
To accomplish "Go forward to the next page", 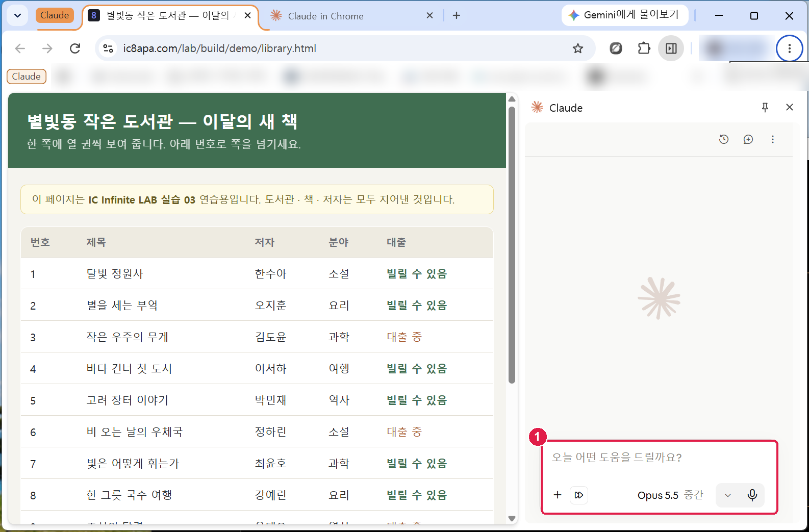I will 47,48.
